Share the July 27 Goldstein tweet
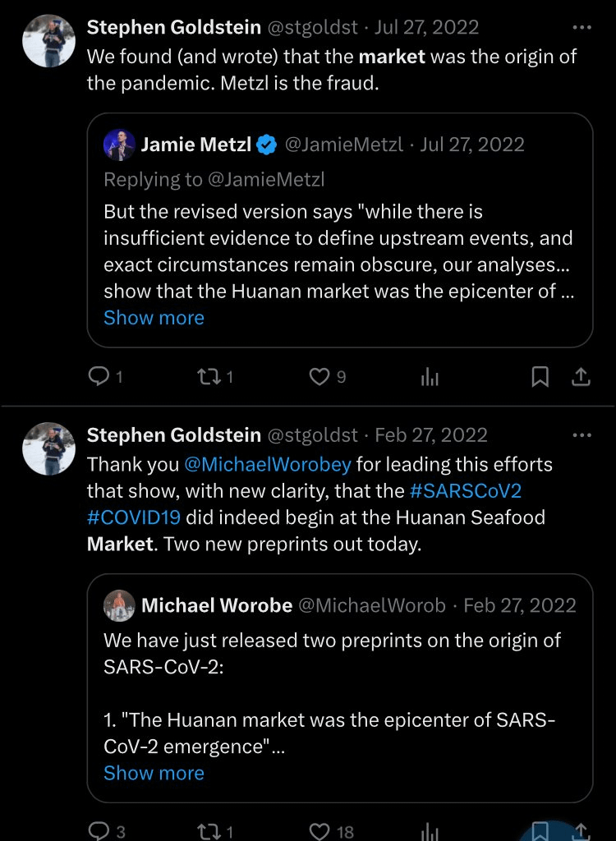The image size is (616, 841). click(x=581, y=377)
